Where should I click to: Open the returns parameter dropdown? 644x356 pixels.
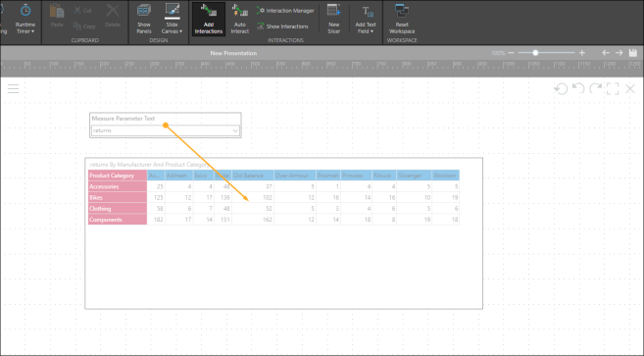(166, 130)
